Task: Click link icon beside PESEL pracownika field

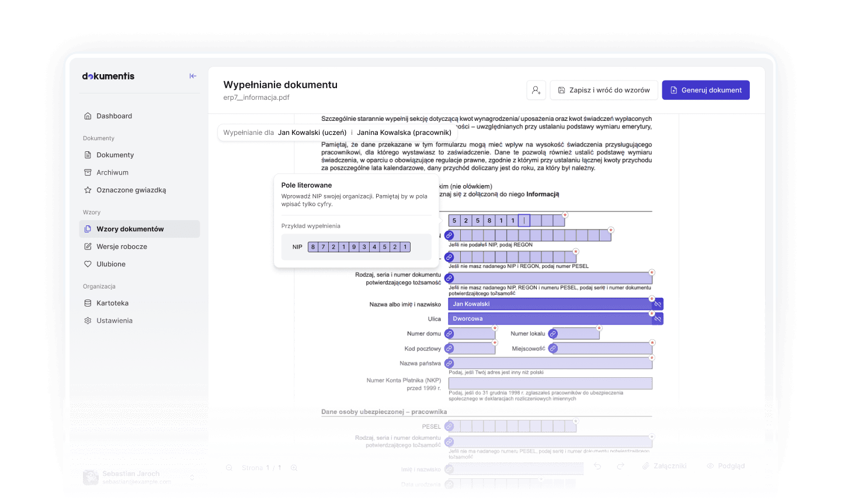Action: pos(449,427)
